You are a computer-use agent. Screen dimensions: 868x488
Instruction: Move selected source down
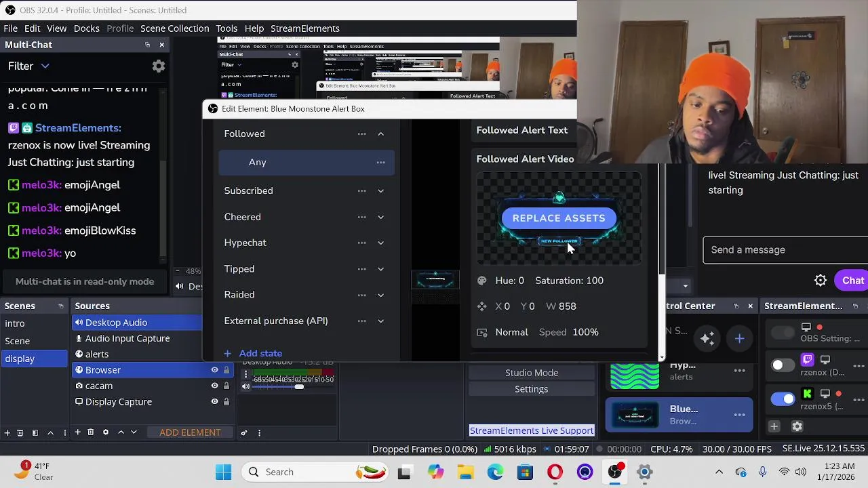(x=134, y=432)
